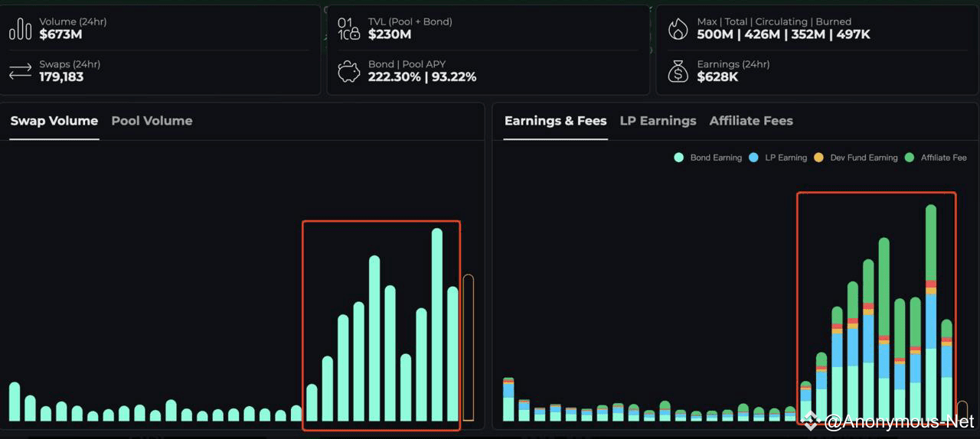Click the TVL lock icon
The width and height of the screenshot is (980, 439).
click(349, 28)
